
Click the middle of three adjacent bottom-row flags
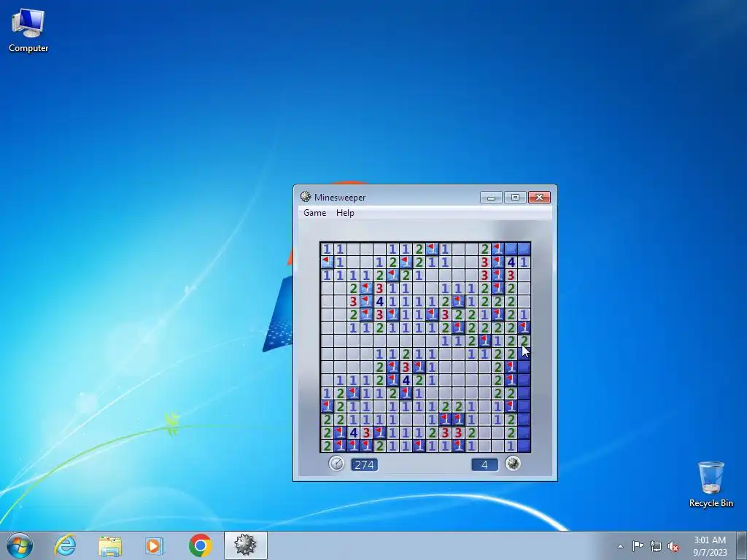click(353, 446)
